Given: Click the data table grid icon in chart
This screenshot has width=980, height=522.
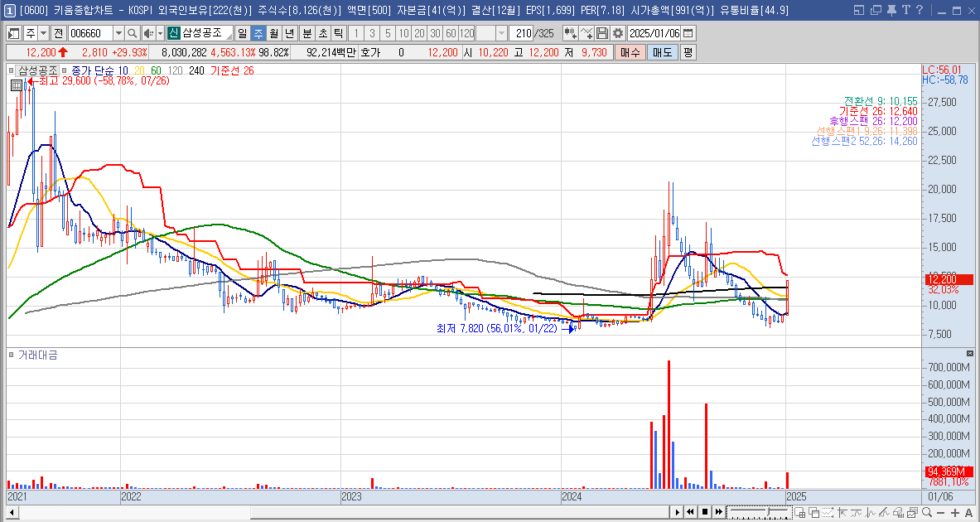Looking at the screenshot, I should click(x=17, y=85).
